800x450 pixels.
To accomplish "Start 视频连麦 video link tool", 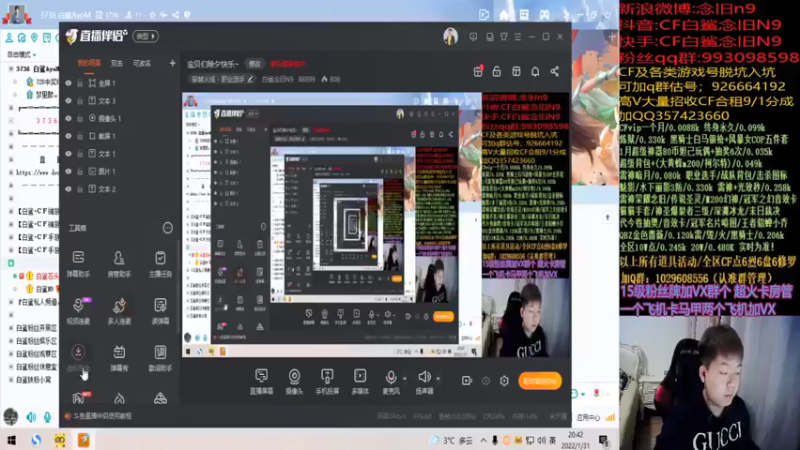I will point(78,310).
